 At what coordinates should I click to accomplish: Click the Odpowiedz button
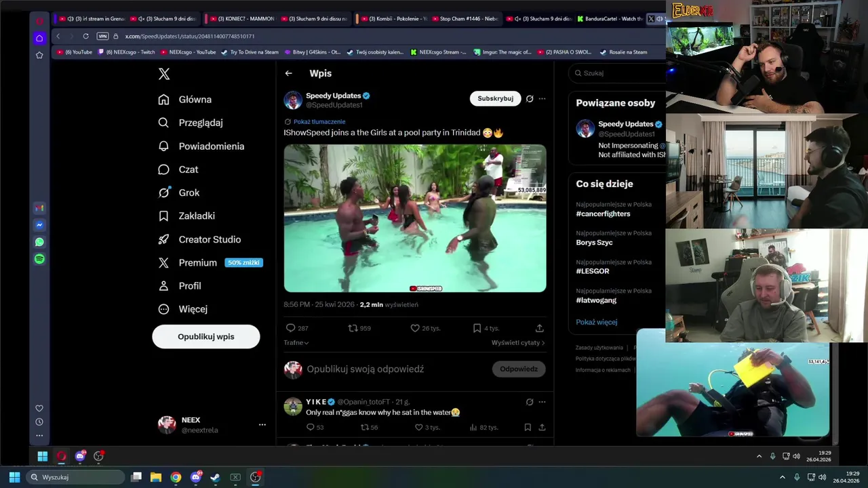tap(519, 369)
